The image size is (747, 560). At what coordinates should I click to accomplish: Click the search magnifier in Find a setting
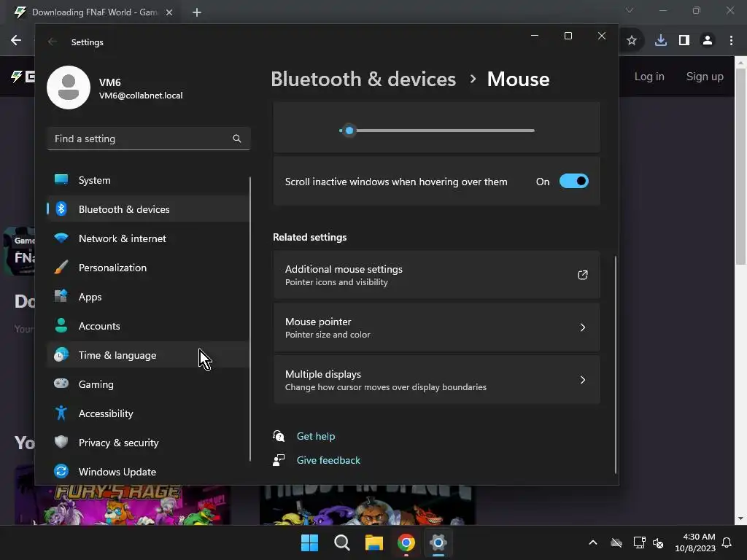pos(237,139)
